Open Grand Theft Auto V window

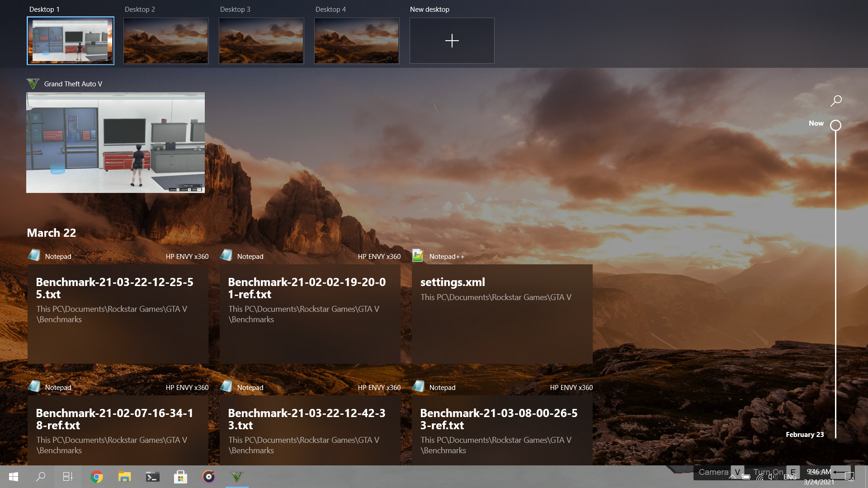[115, 142]
